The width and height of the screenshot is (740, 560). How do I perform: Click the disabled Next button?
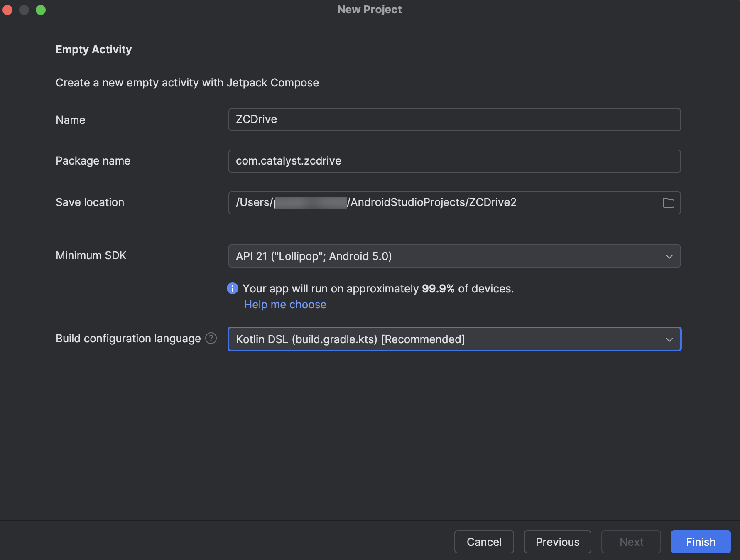tap(631, 542)
